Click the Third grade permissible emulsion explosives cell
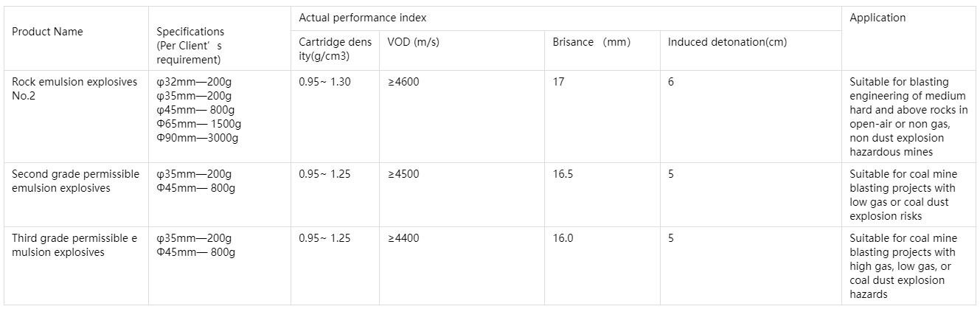 pos(74,246)
